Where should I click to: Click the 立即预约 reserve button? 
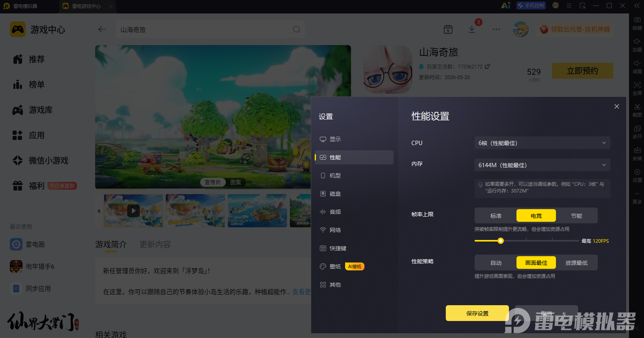point(582,71)
